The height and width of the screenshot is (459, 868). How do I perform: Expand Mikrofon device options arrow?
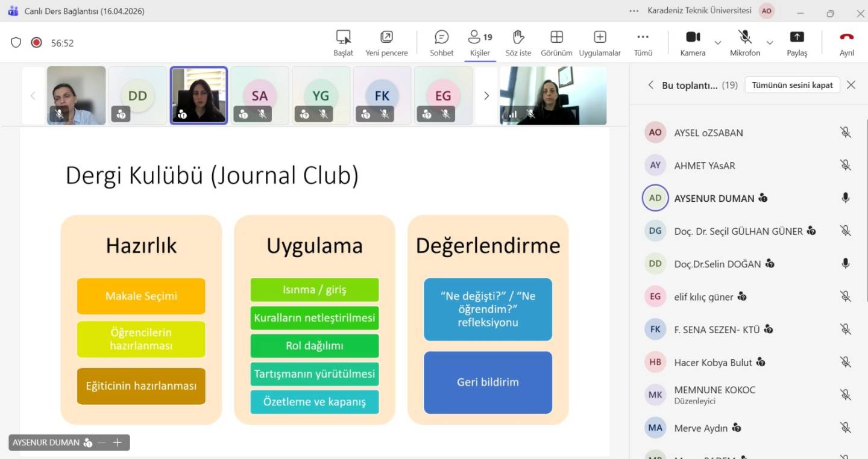pyautogui.click(x=770, y=43)
